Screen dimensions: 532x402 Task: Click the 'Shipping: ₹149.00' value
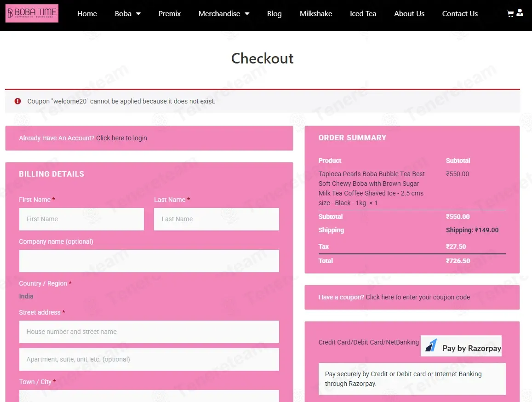coord(472,230)
